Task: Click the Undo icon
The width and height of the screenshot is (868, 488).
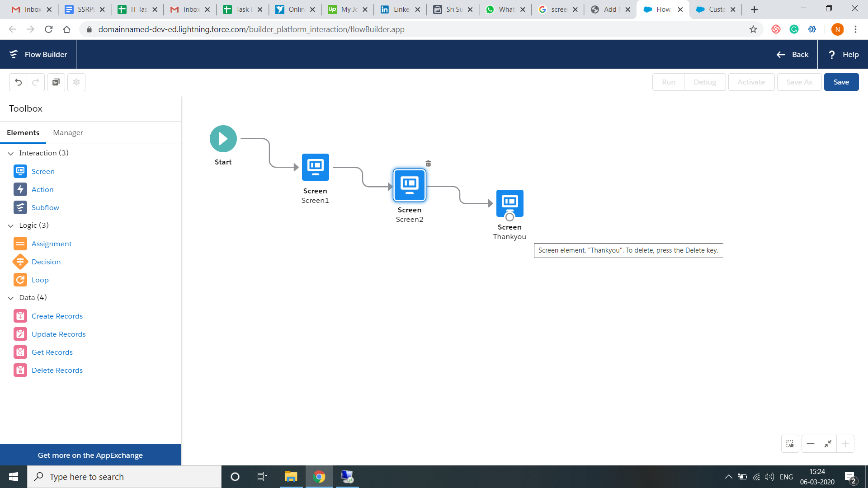Action: point(18,82)
